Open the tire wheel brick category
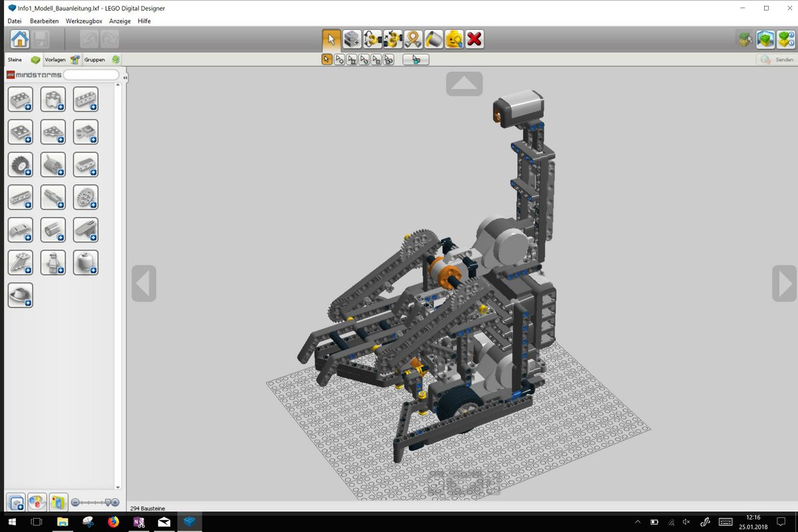 [20, 164]
